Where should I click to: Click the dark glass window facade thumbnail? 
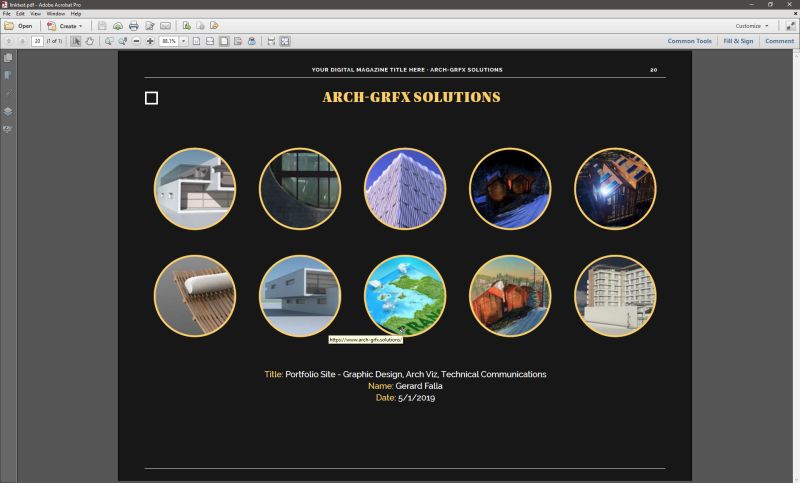click(x=300, y=189)
